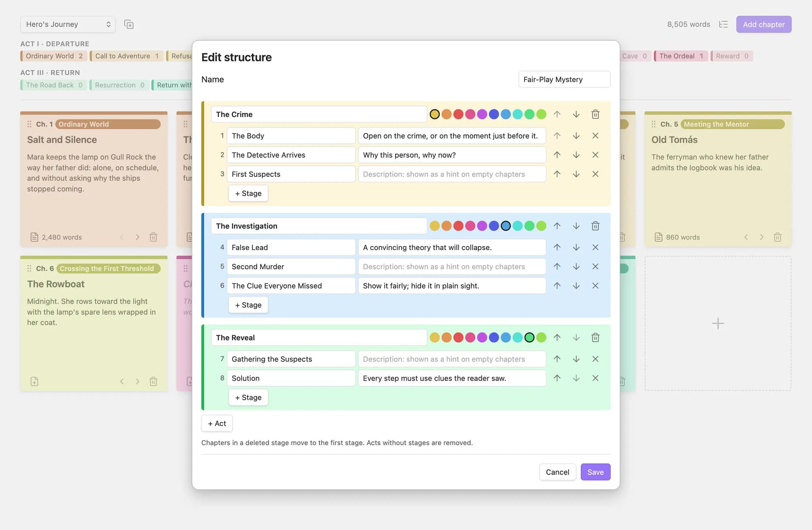
Task: Delete The Crime act with trash icon
Action: (595, 114)
